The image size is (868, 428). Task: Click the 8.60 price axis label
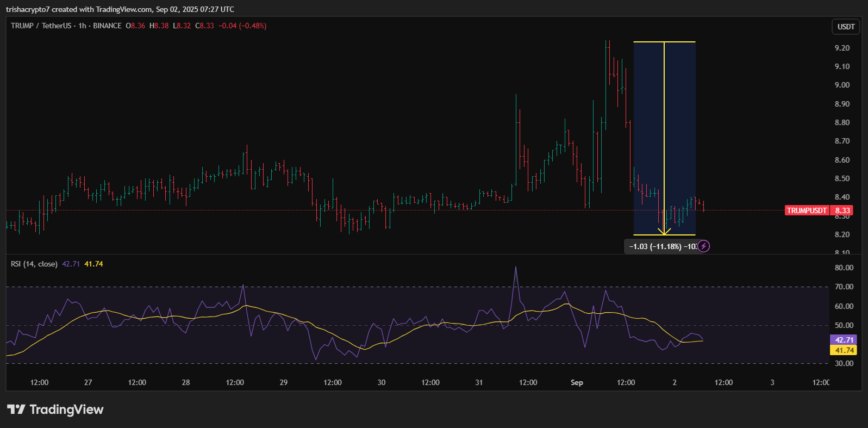[842, 160]
